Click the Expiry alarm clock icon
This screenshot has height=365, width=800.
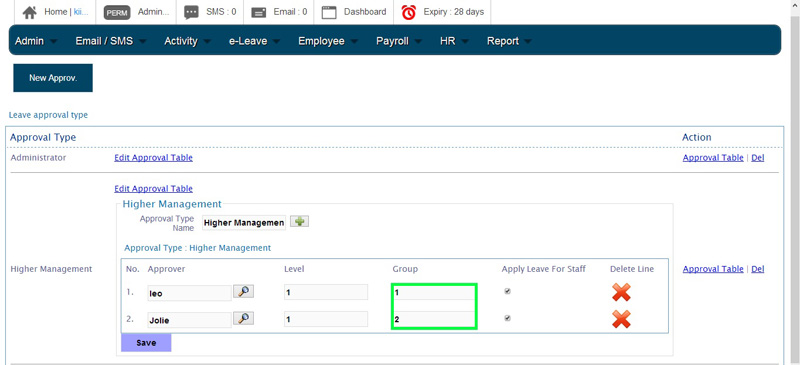[409, 12]
